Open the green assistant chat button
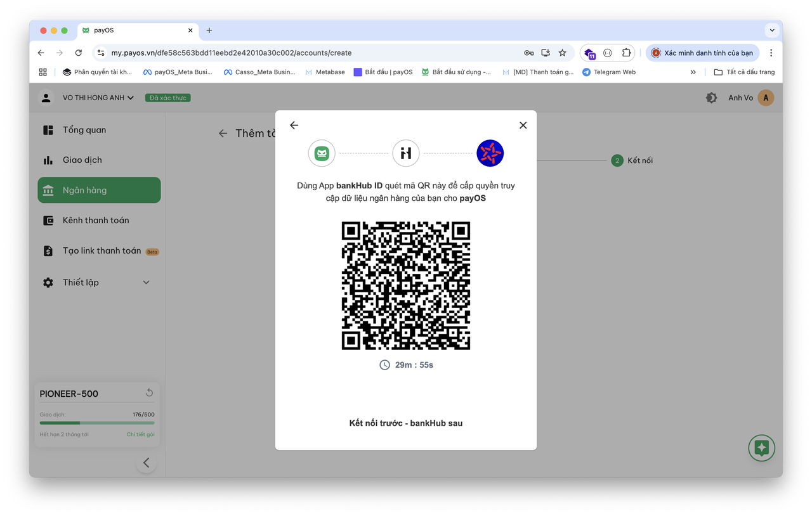This screenshot has height=516, width=812. click(x=762, y=448)
